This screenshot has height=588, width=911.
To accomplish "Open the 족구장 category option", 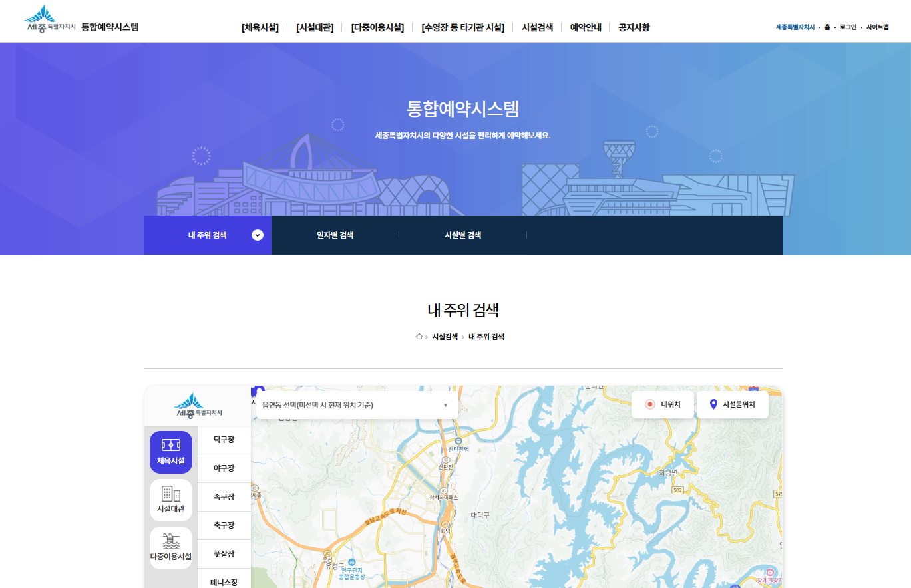I will coord(224,497).
